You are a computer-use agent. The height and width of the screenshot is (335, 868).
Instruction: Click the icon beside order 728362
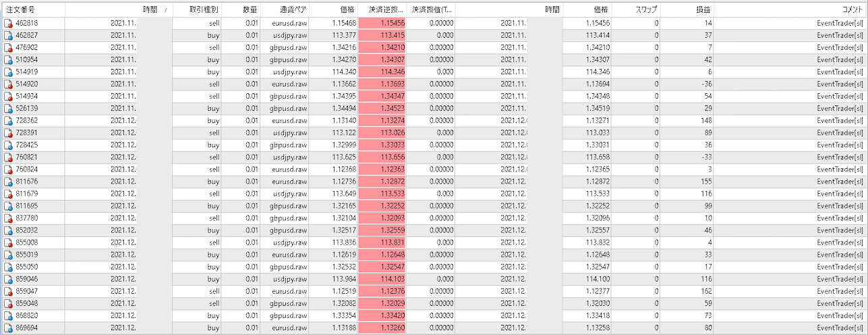pos(8,120)
